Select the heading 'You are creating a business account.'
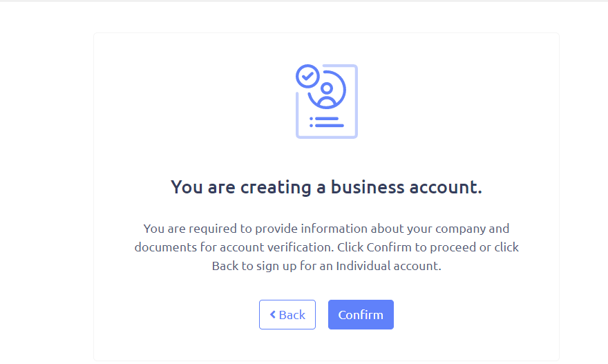608x364 pixels. click(x=327, y=187)
